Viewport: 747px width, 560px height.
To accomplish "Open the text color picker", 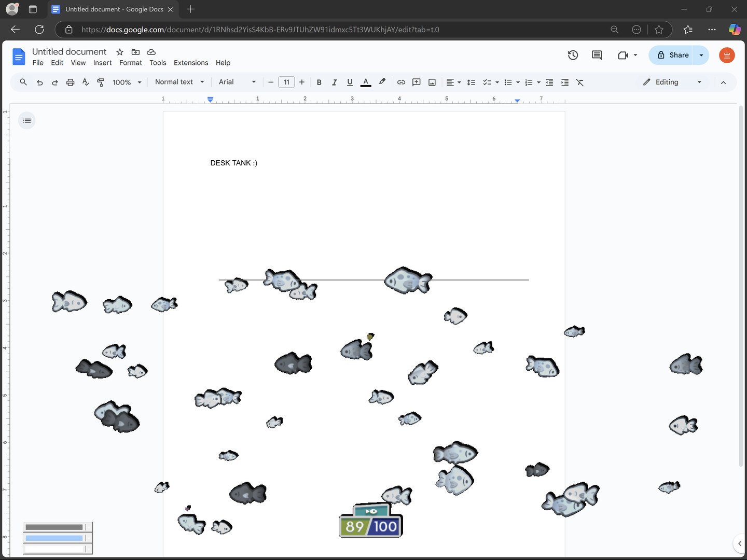I will tap(366, 82).
